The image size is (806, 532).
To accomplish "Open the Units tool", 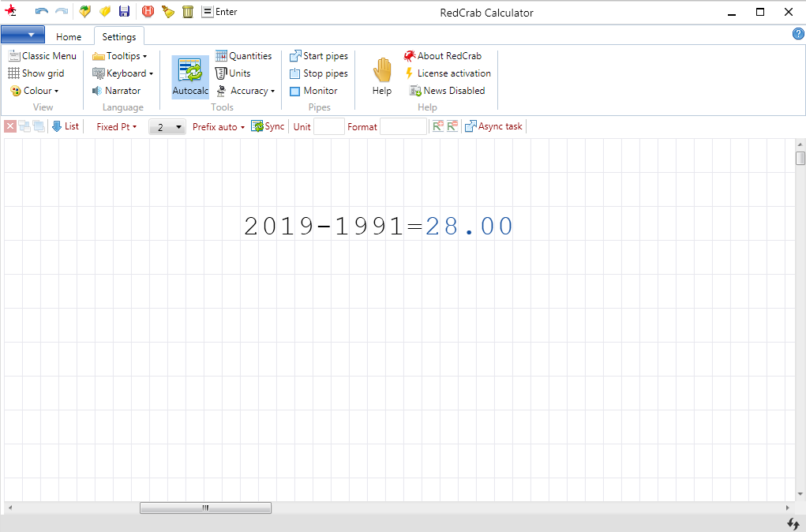I will 233,73.
